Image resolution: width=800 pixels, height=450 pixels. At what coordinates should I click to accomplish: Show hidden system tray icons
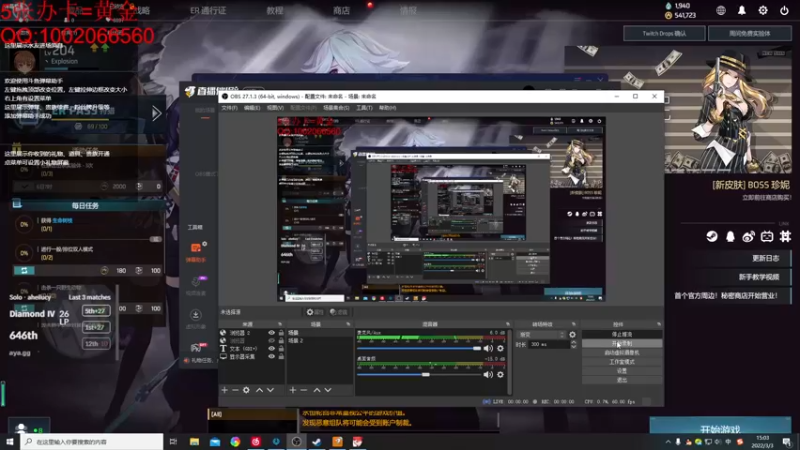668,442
